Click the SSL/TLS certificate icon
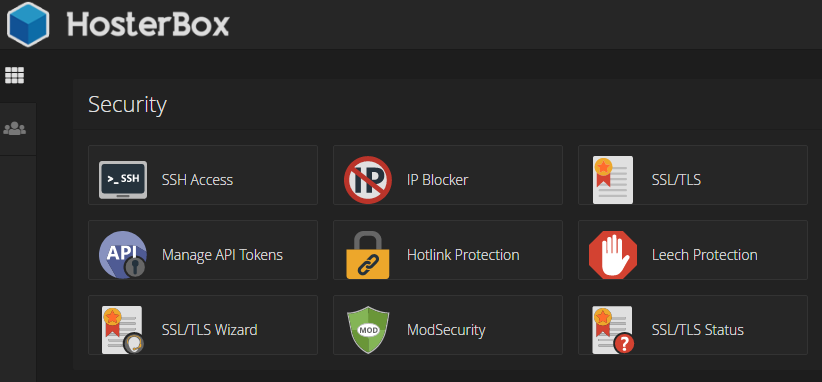 (x=613, y=180)
